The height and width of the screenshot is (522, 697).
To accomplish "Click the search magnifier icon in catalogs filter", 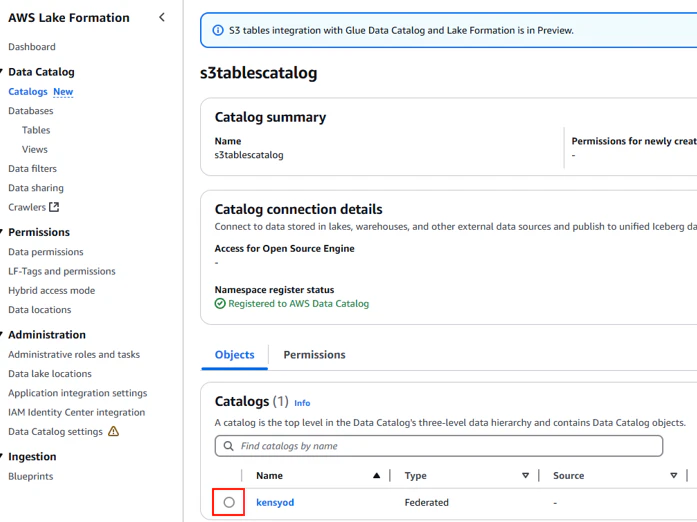I will tap(228, 446).
